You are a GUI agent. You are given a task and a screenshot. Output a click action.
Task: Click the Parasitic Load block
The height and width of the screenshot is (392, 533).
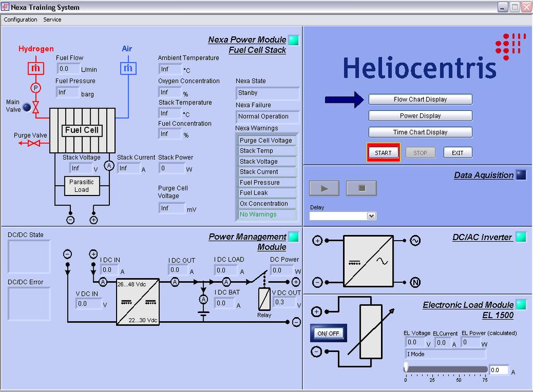(x=82, y=186)
